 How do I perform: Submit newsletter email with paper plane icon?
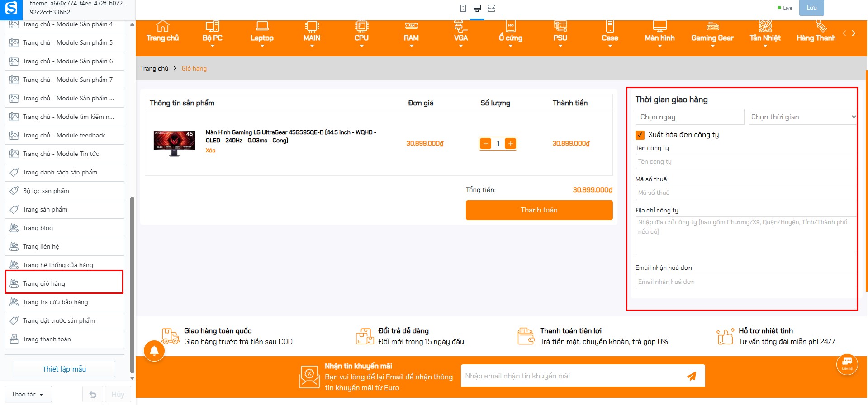(x=692, y=376)
